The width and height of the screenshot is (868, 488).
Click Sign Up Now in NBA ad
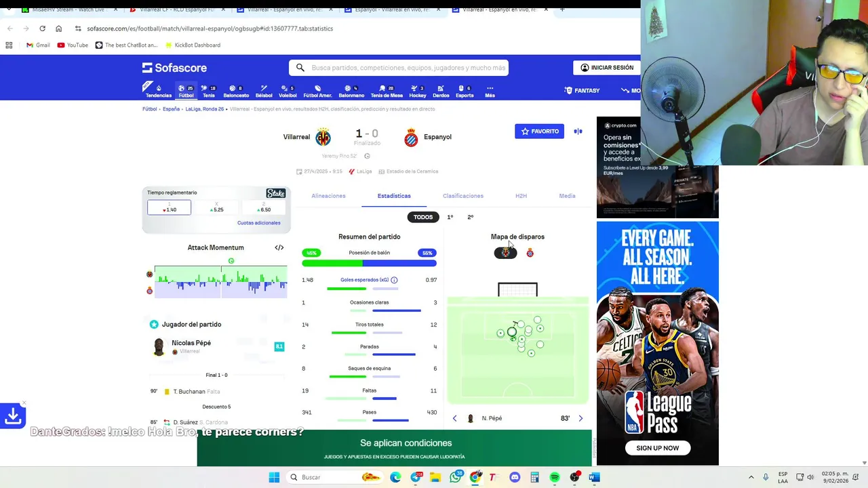coord(657,448)
